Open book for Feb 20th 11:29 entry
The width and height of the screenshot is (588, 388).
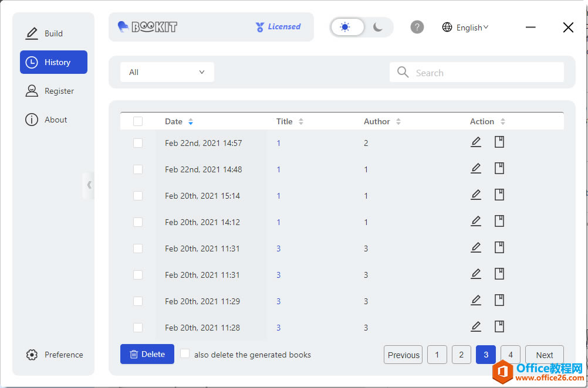click(x=499, y=300)
